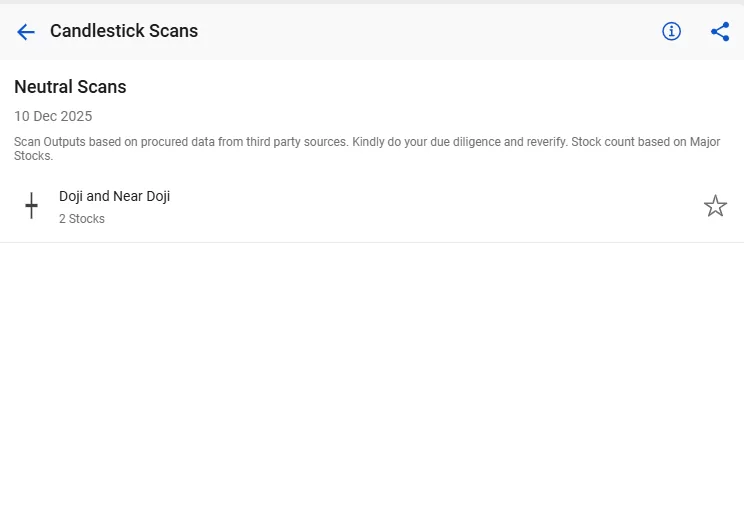
Task: Click the word "Stocks." ending the disclaimer
Action: tap(33, 156)
